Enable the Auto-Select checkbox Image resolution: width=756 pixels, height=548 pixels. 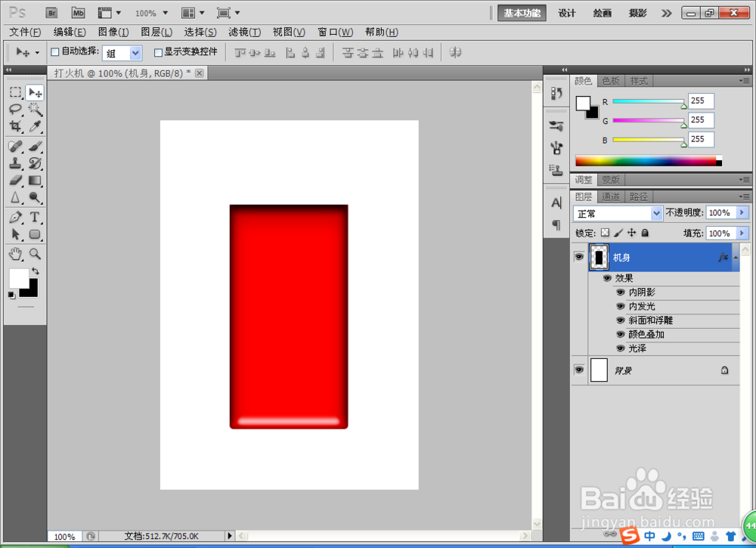pos(55,52)
